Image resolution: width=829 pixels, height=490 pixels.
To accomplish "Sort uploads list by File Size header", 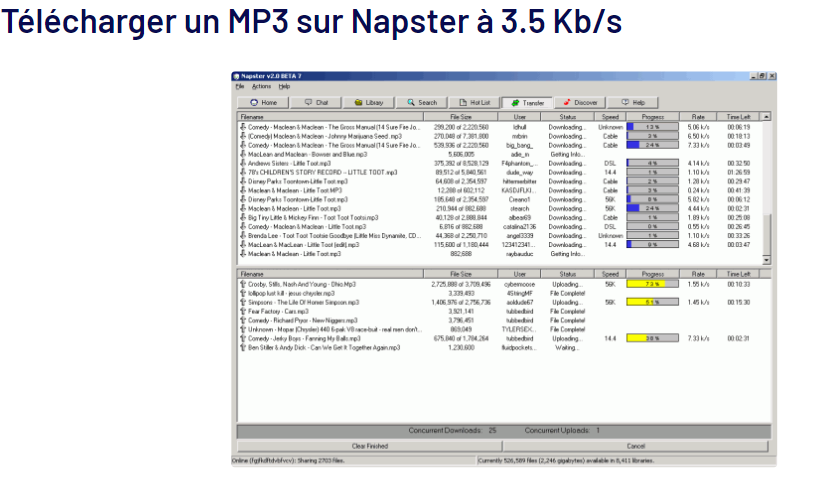I will (x=460, y=274).
